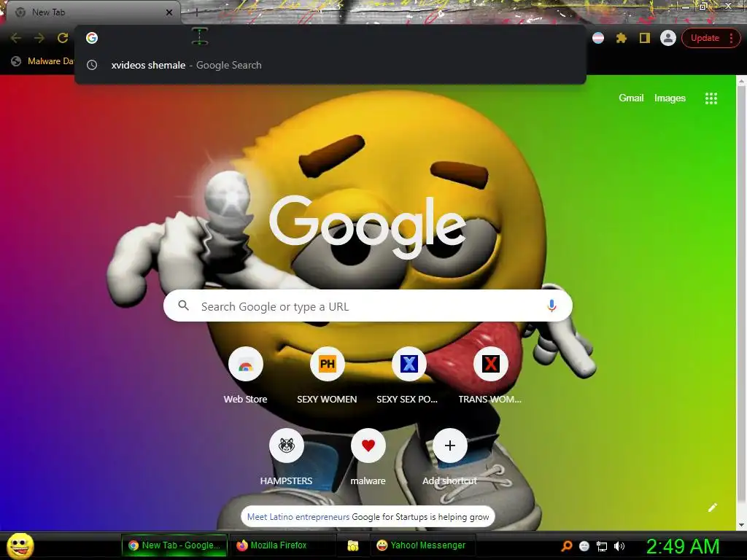This screenshot has height=560, width=747.
Task: Close the New Tab tab
Action: [x=169, y=12]
